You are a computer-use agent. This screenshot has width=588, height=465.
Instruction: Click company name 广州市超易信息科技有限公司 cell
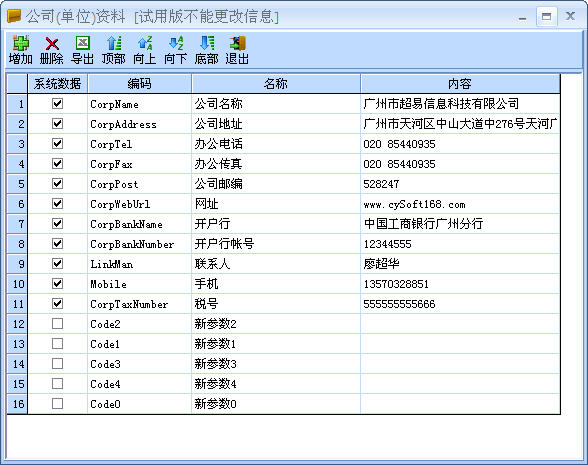(x=460, y=104)
